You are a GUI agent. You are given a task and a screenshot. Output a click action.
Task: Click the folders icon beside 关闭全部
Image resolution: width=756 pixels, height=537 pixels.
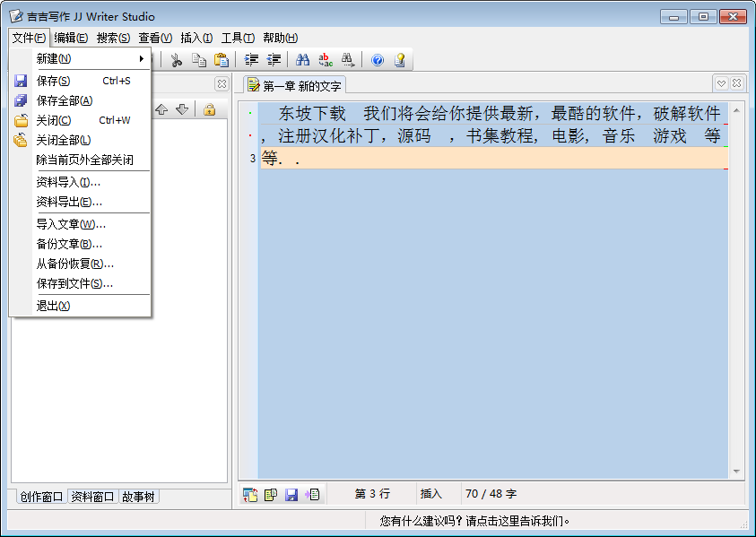tap(21, 140)
